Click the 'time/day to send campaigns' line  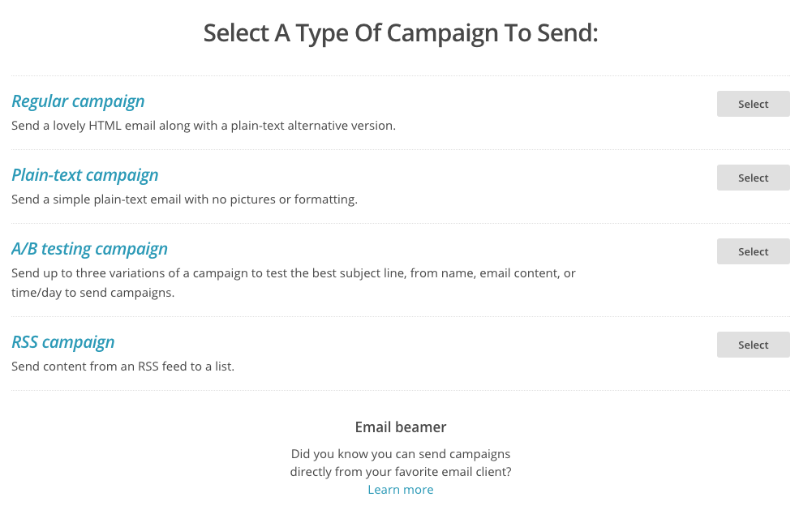pos(92,293)
